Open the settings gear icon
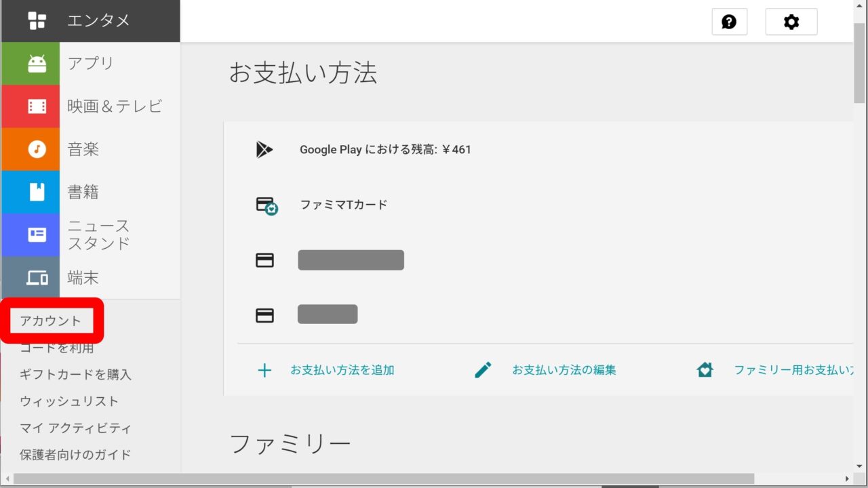868x488 pixels. tap(791, 22)
